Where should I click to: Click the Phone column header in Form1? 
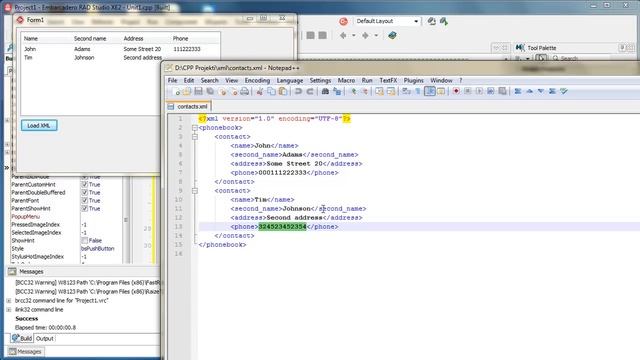(x=180, y=38)
